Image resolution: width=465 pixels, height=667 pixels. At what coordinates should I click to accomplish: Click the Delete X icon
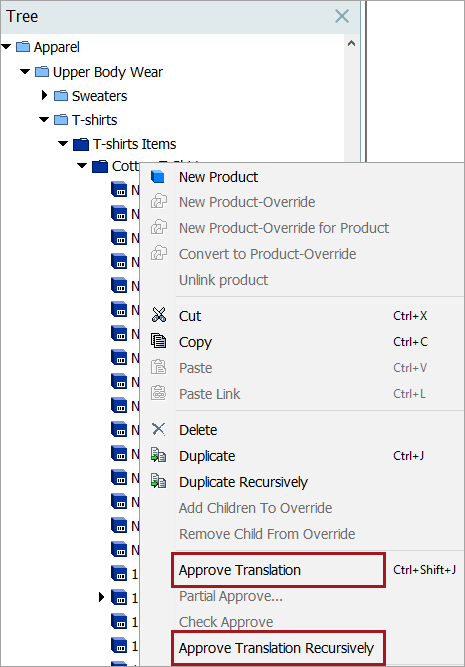(x=159, y=429)
